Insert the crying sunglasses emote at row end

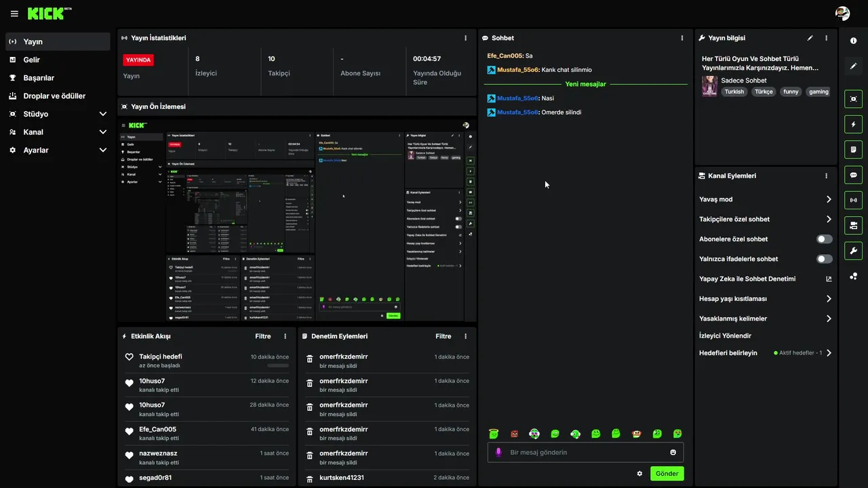677,433
